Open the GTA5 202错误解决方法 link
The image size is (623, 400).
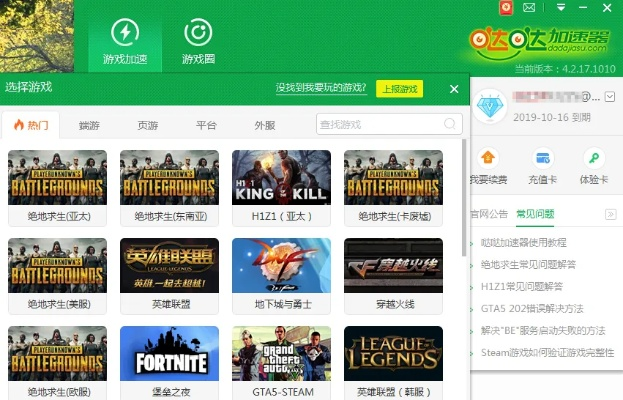(x=531, y=308)
